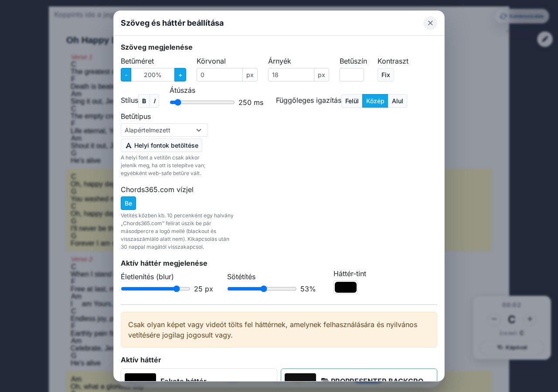
Task: Open the Betűtípus font dropdown
Action: pos(164,130)
